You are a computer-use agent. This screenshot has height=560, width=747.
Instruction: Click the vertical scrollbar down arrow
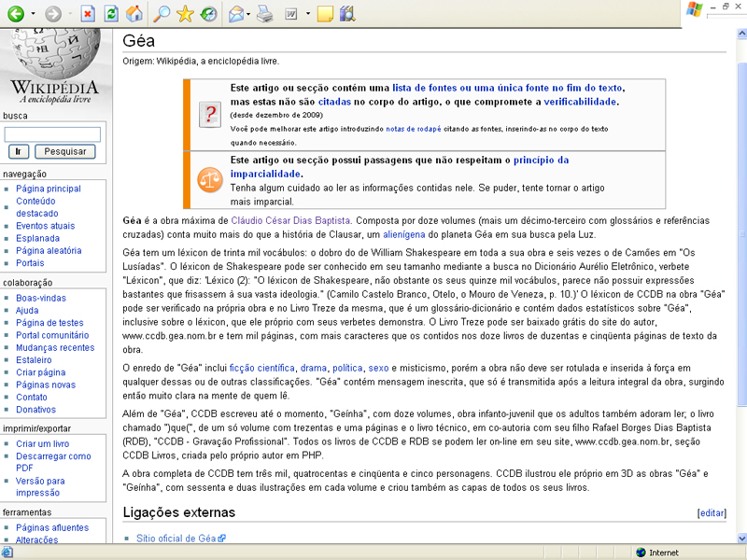740,537
